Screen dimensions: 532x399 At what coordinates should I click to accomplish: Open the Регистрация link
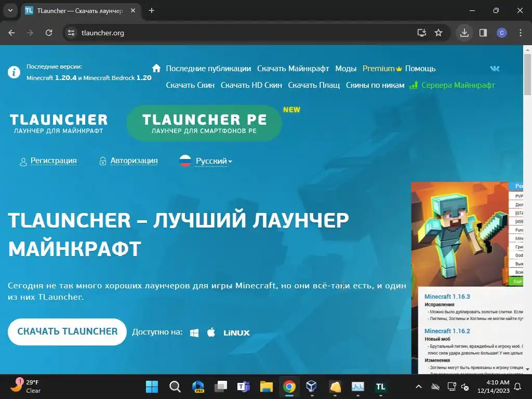click(x=54, y=161)
